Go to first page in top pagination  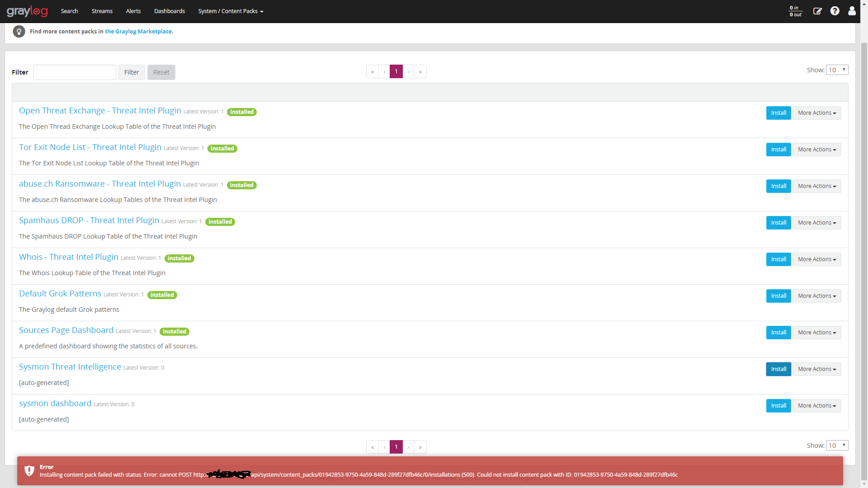tap(373, 71)
